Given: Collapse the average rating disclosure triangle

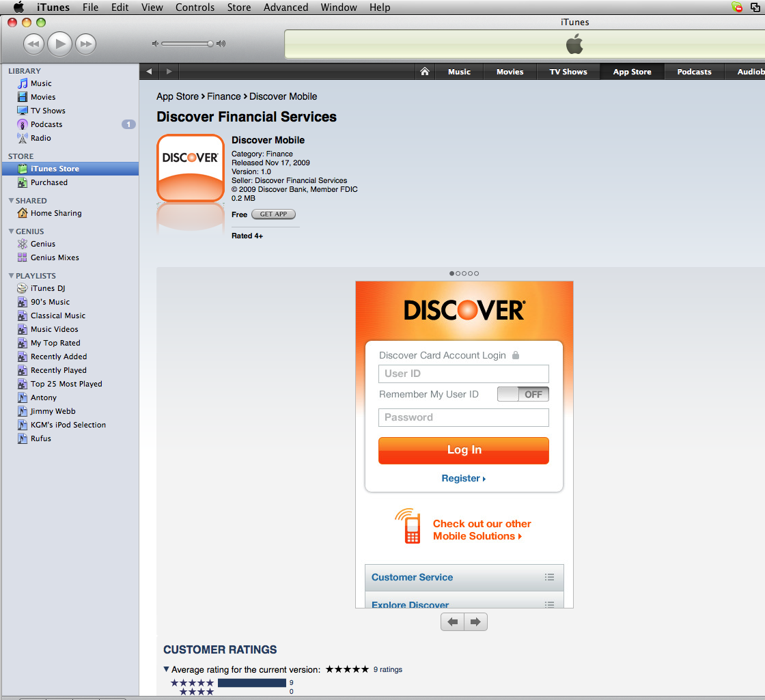Looking at the screenshot, I should [x=167, y=669].
